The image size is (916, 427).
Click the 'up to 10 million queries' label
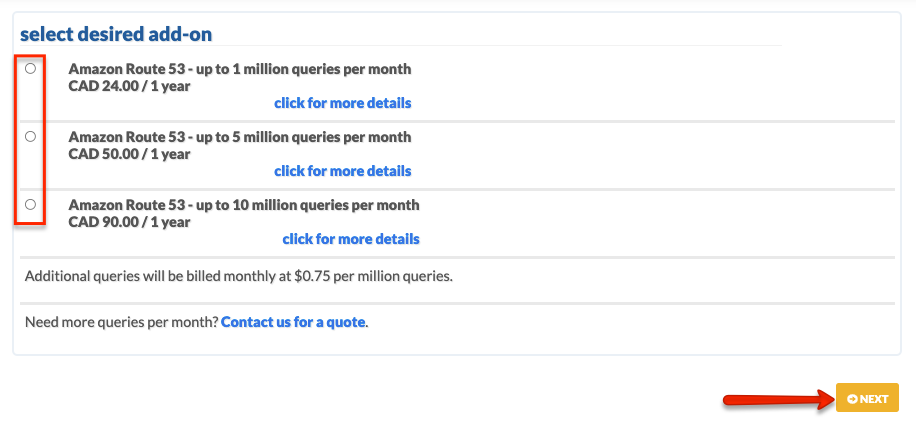(244, 204)
